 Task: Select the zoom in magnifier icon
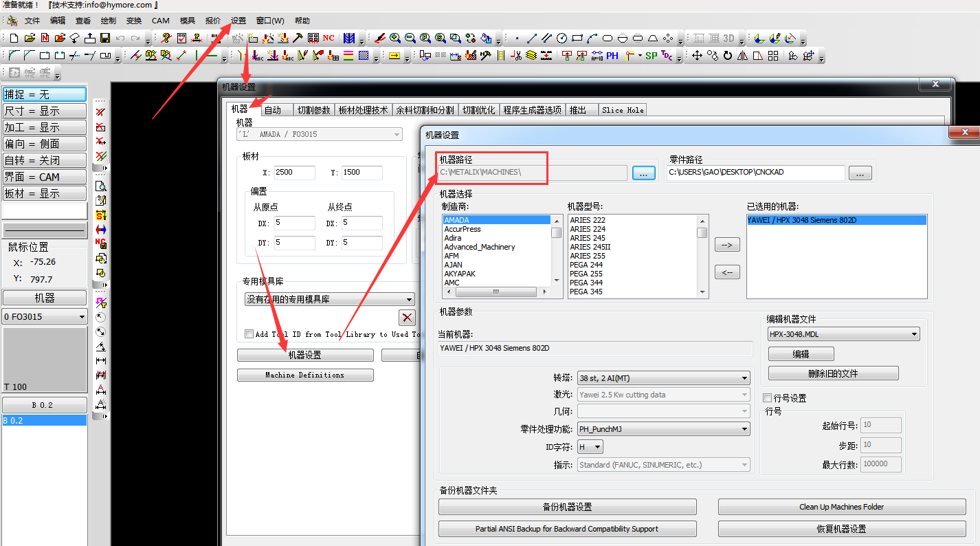[x=395, y=38]
